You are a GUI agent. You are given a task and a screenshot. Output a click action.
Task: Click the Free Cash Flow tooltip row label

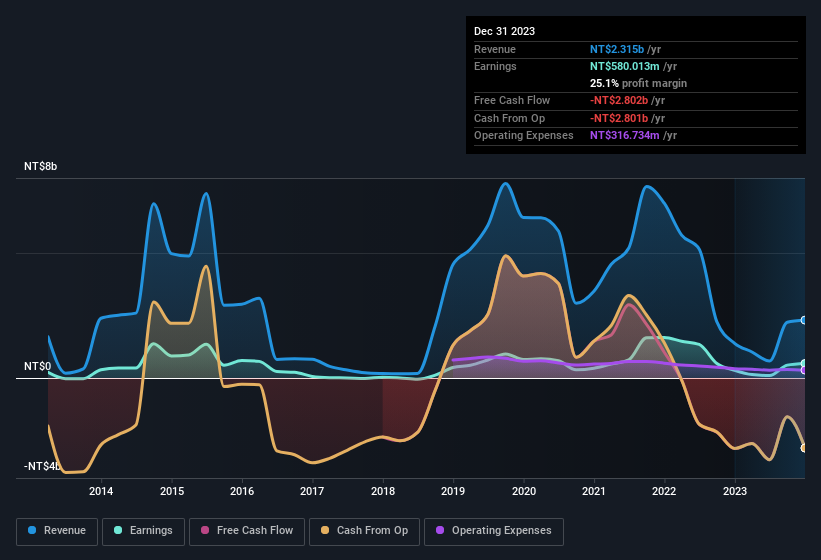coord(512,100)
